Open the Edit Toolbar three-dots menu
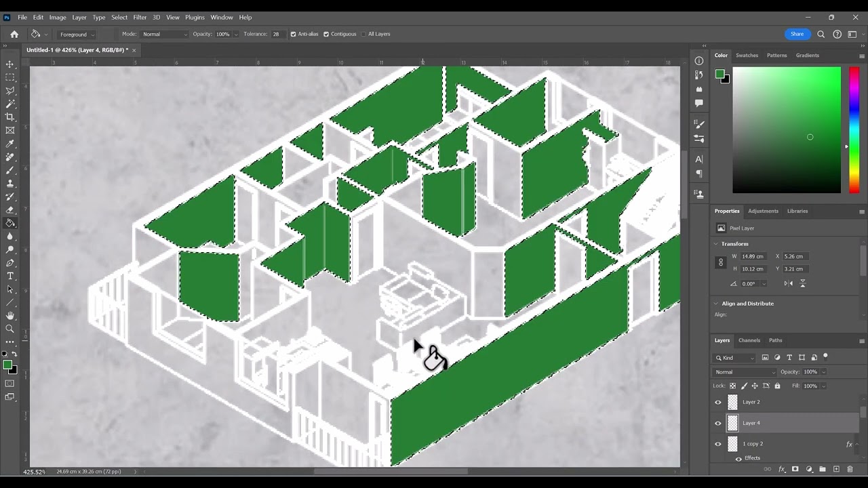 pyautogui.click(x=10, y=342)
